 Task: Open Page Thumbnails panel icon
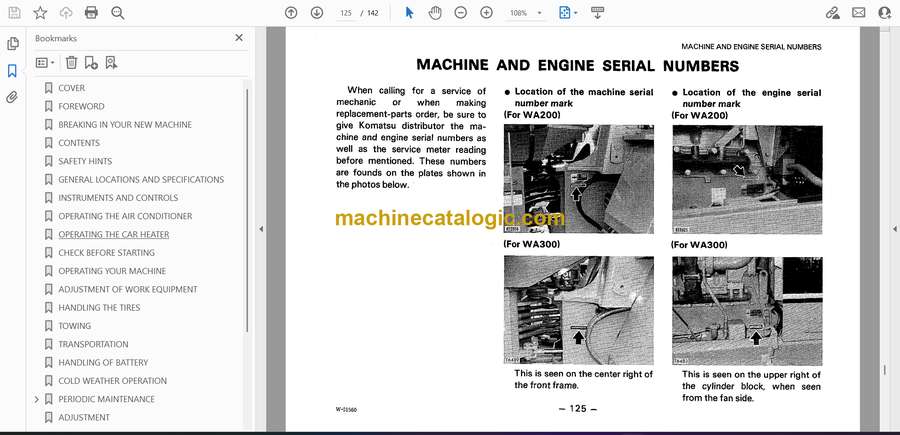click(12, 44)
